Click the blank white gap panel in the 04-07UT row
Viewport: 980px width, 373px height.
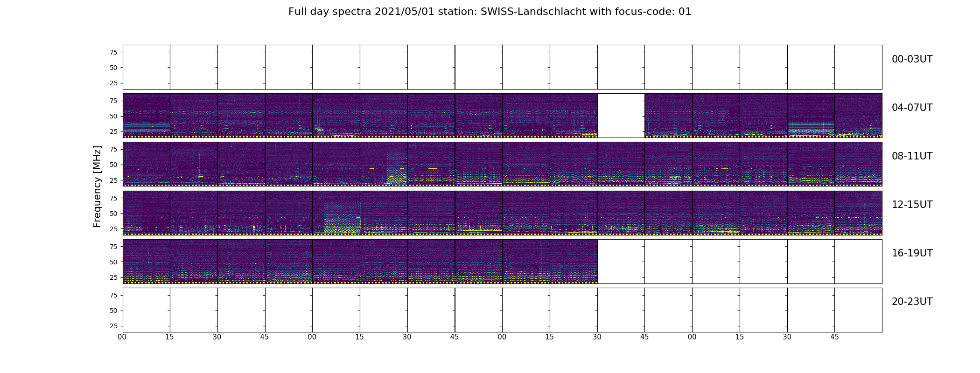(x=621, y=116)
